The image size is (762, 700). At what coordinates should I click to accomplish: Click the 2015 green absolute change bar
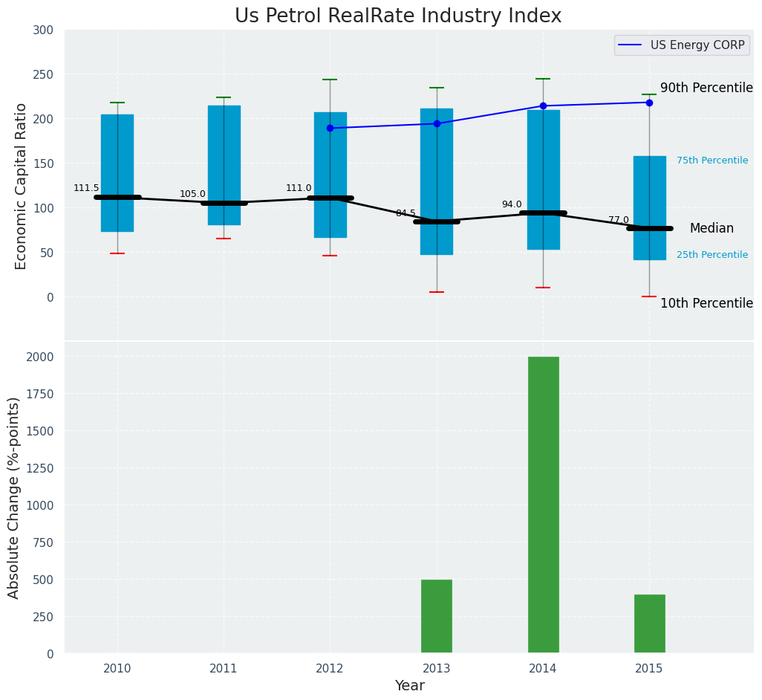(649, 623)
